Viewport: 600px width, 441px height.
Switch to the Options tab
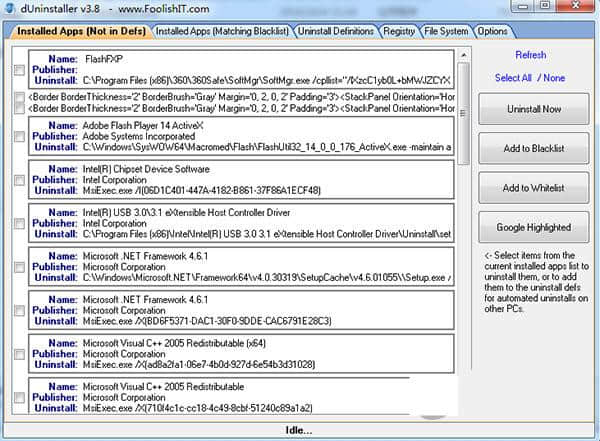point(492,31)
